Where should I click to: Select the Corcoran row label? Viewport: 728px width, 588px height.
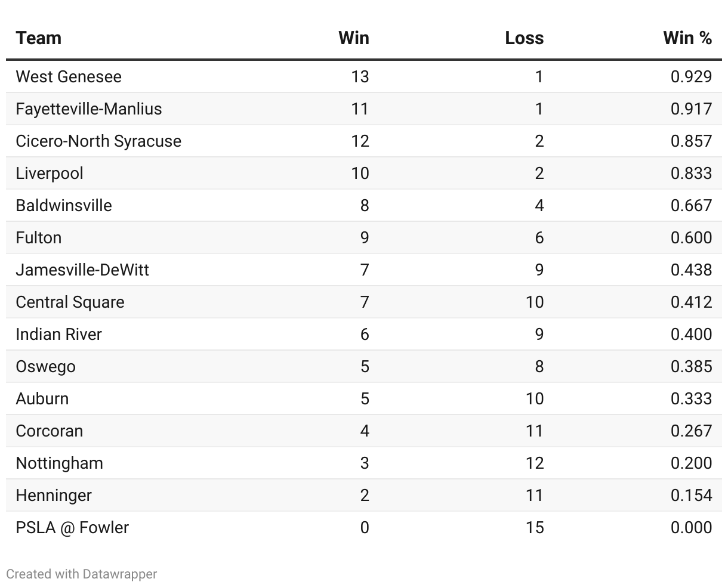coord(50,431)
